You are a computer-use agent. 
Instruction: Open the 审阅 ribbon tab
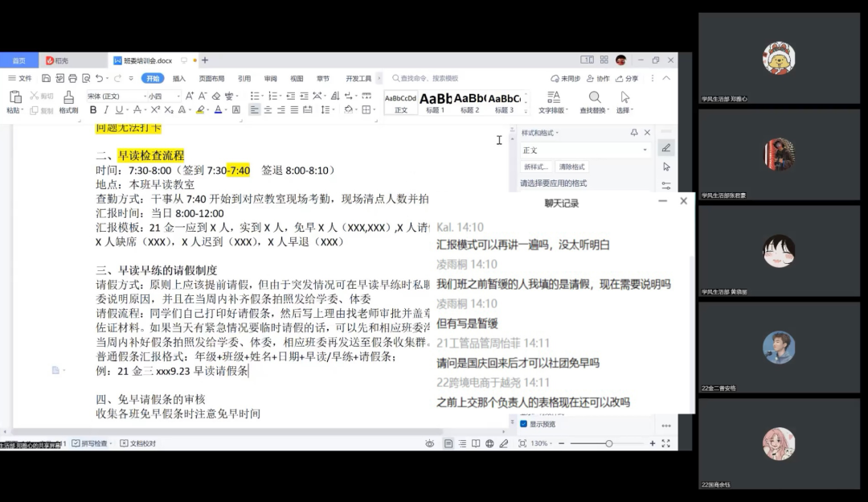click(272, 78)
